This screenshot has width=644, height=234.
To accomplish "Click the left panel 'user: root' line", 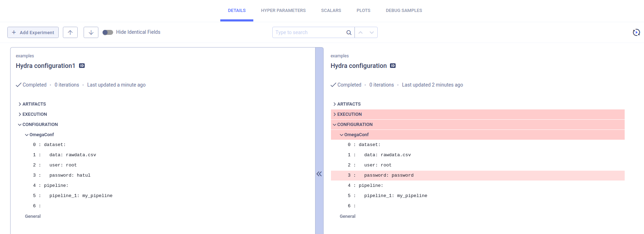I will click(x=63, y=165).
